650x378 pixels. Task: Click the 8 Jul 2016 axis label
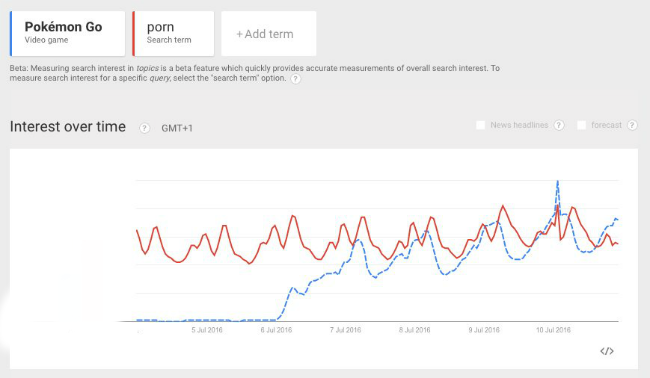pyautogui.click(x=415, y=330)
